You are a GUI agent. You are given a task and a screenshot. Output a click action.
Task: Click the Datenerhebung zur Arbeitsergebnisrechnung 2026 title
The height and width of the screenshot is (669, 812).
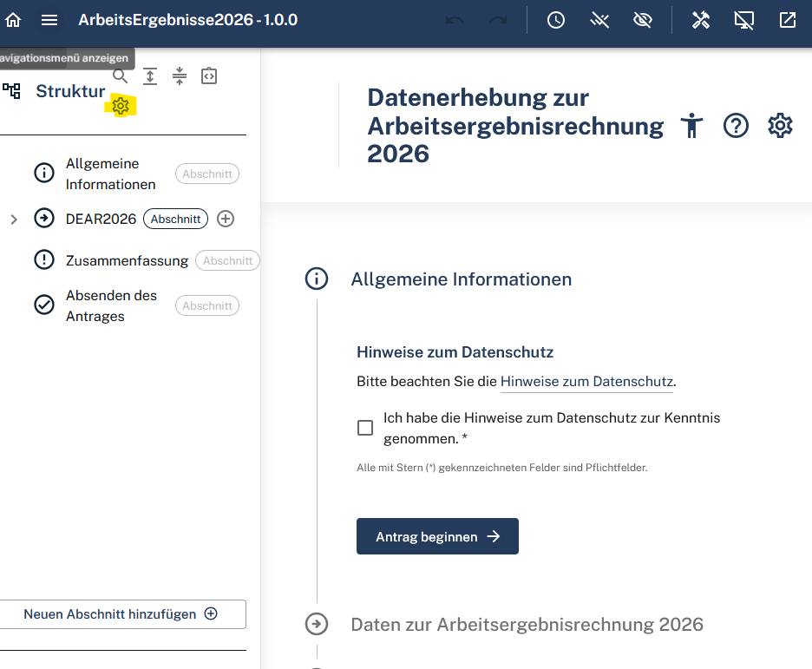click(x=515, y=126)
